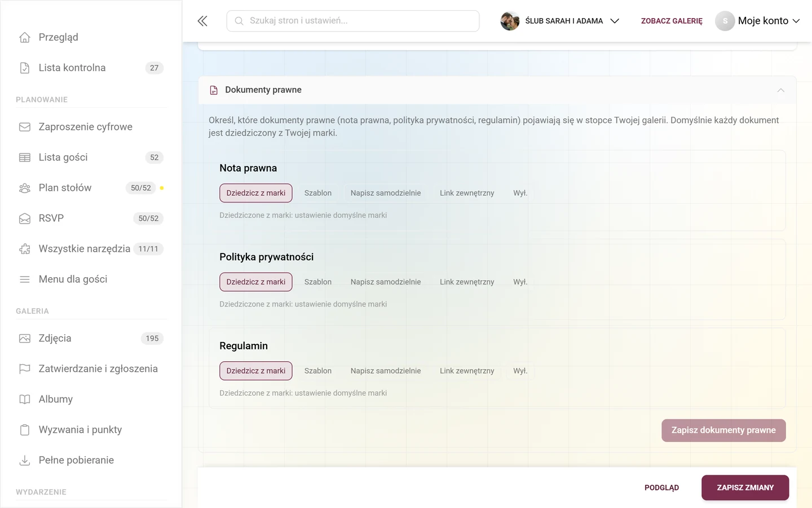
Task: Click the Menu dla gości hamburger icon
Action: 25,279
